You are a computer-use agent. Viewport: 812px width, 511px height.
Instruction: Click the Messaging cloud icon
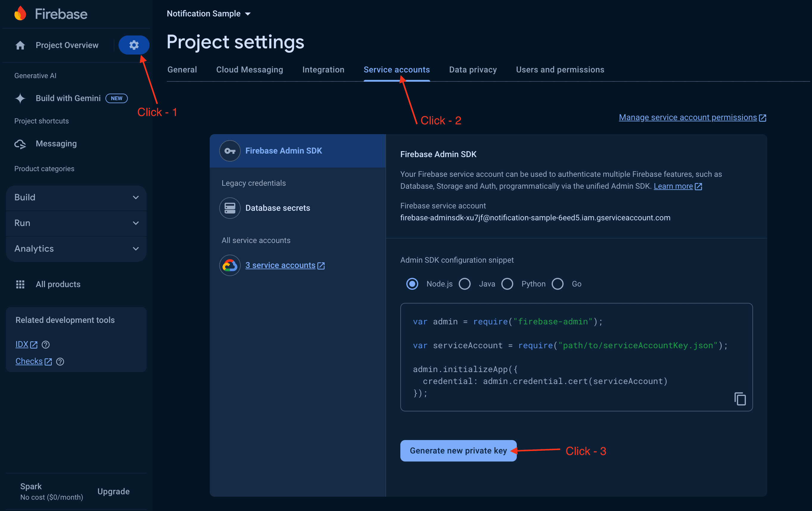20,144
